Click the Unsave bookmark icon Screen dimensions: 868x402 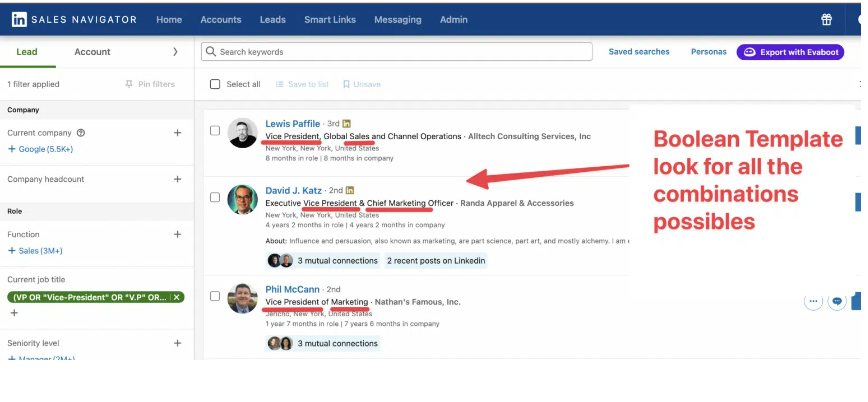coord(347,84)
